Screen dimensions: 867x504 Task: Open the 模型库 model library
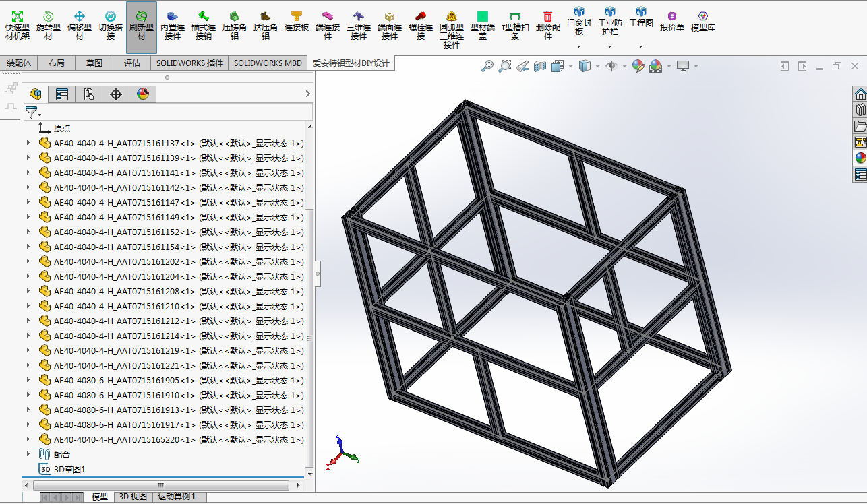[703, 22]
